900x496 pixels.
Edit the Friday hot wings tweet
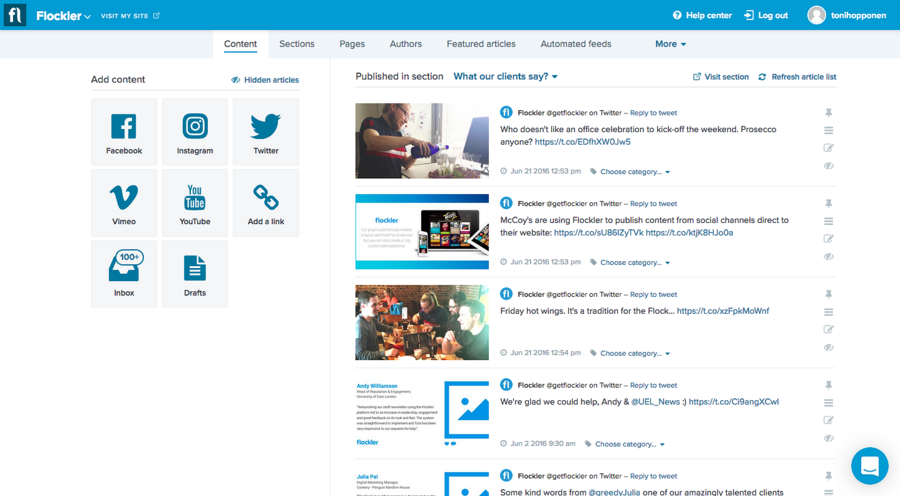[x=828, y=329]
